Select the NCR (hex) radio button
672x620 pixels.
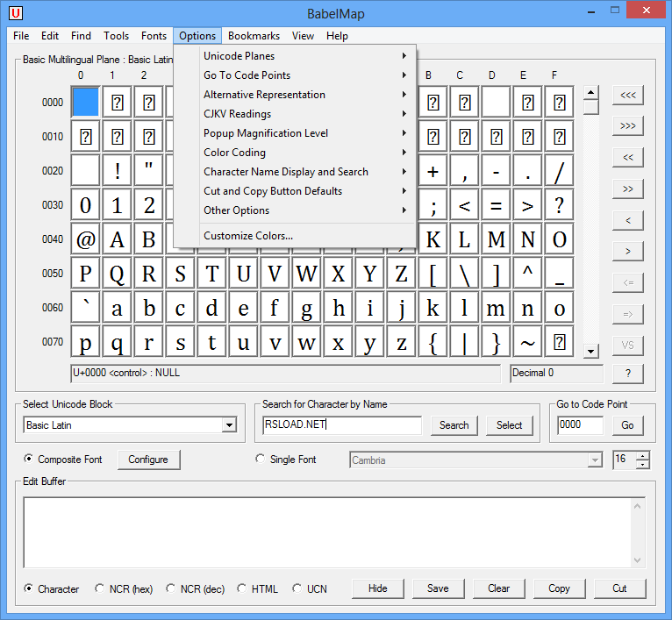(99, 588)
